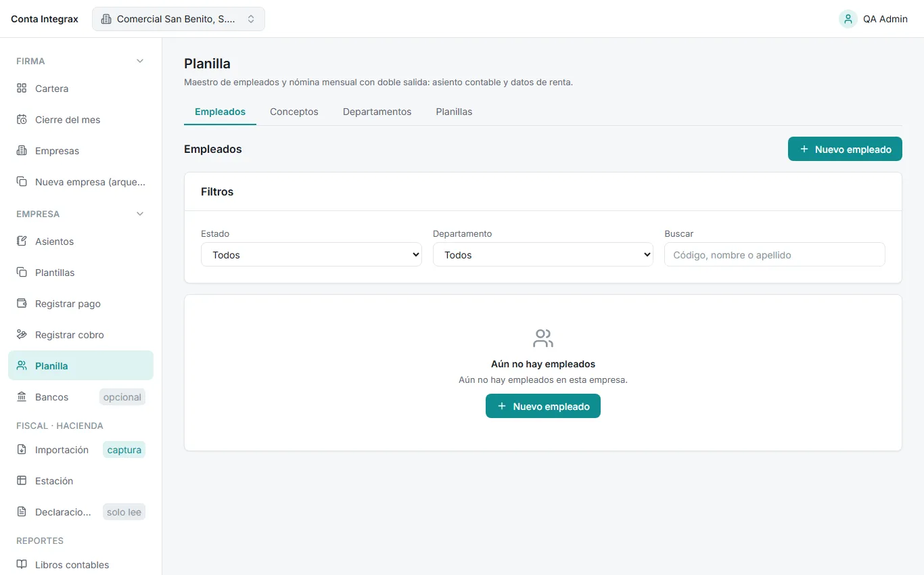Go to Plantillas in the sidebar
This screenshot has width=924, height=575.
click(x=81, y=273)
